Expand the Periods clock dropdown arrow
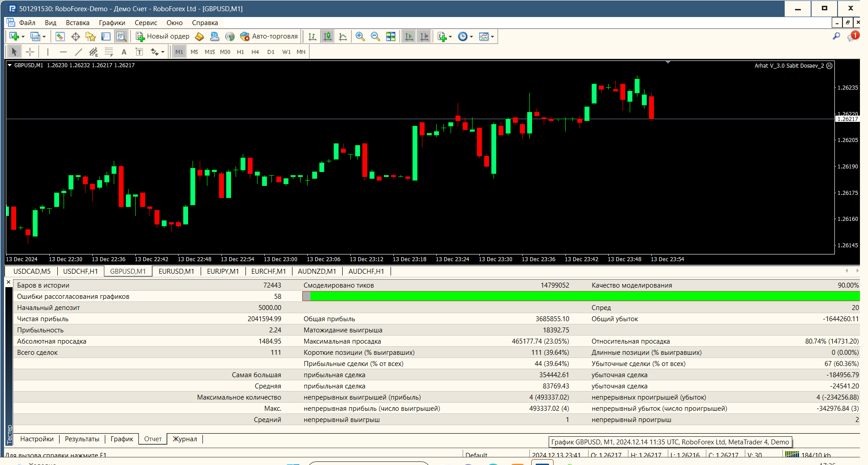Viewport: 868px width, 465px height. coord(471,37)
